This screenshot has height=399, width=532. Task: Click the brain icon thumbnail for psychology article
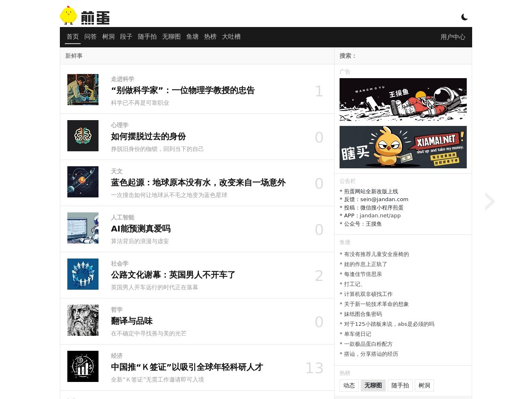tap(83, 135)
